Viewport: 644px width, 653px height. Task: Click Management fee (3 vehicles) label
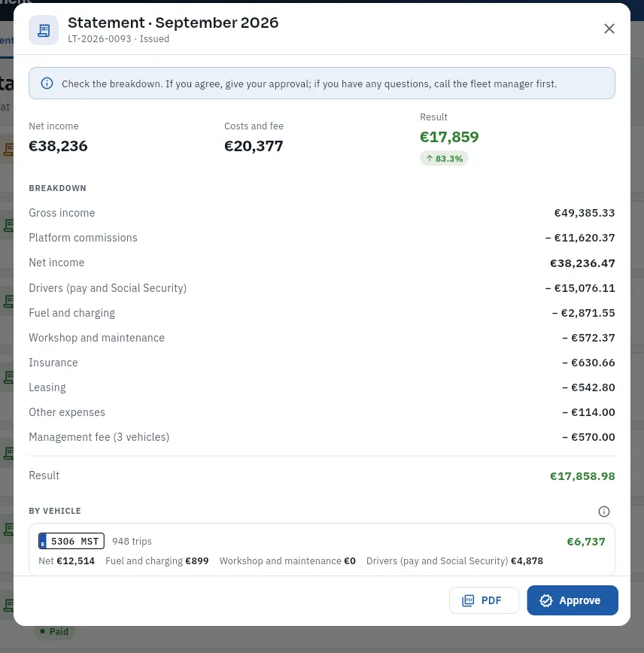99,437
